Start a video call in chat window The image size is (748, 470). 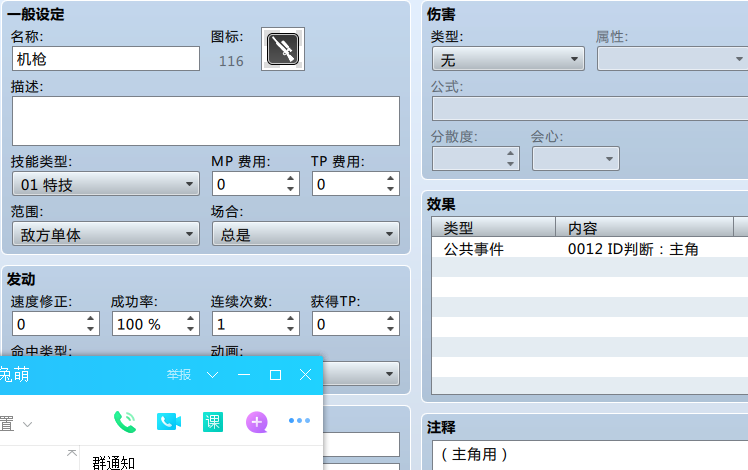[169, 422]
